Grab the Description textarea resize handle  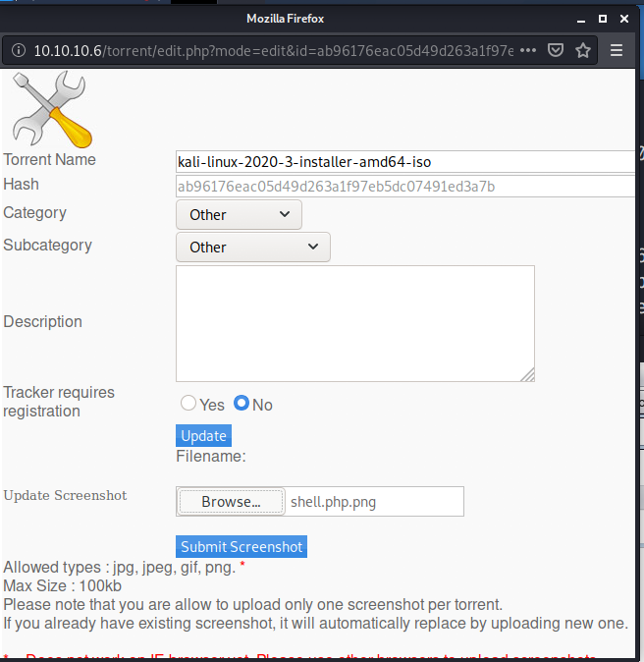(528, 375)
